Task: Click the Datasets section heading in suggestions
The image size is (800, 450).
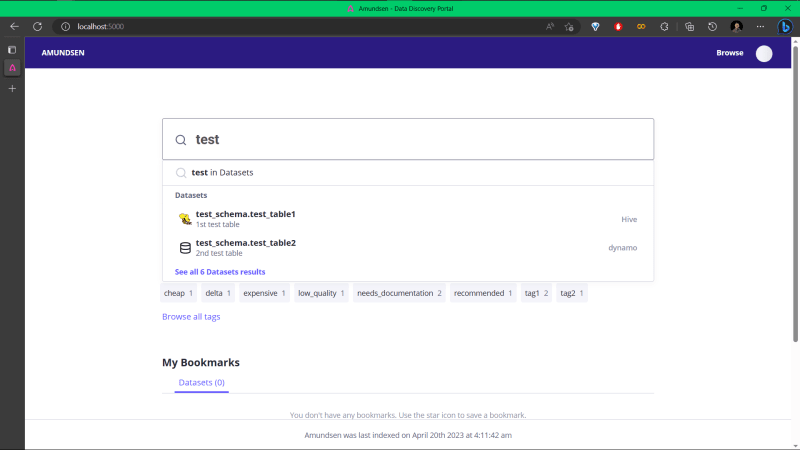Action: click(x=191, y=195)
